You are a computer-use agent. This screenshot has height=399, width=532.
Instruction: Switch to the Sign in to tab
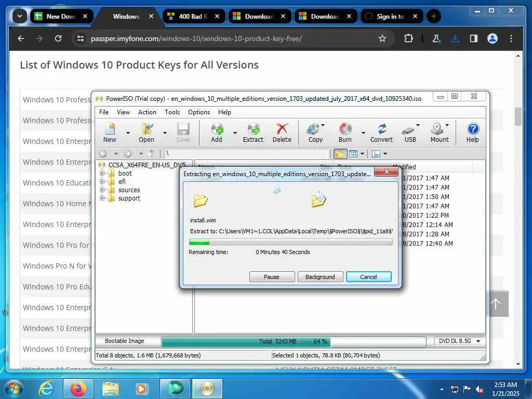coord(391,16)
